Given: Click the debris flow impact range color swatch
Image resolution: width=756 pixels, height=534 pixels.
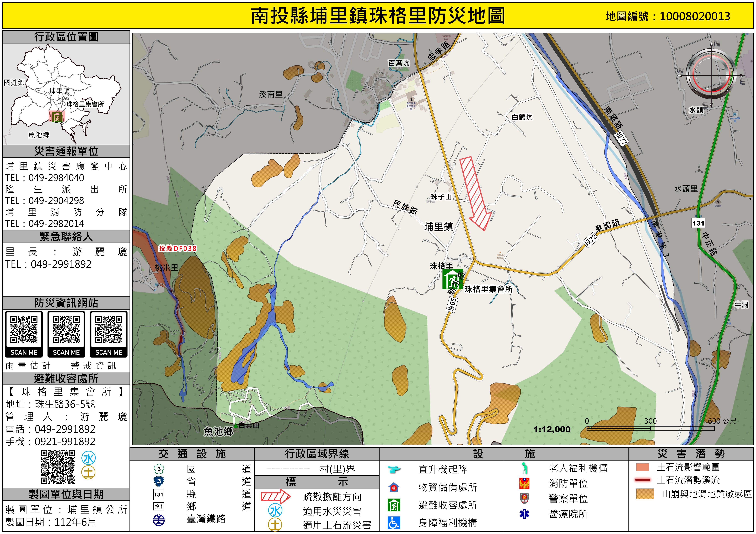Looking at the screenshot, I should tap(642, 467).
